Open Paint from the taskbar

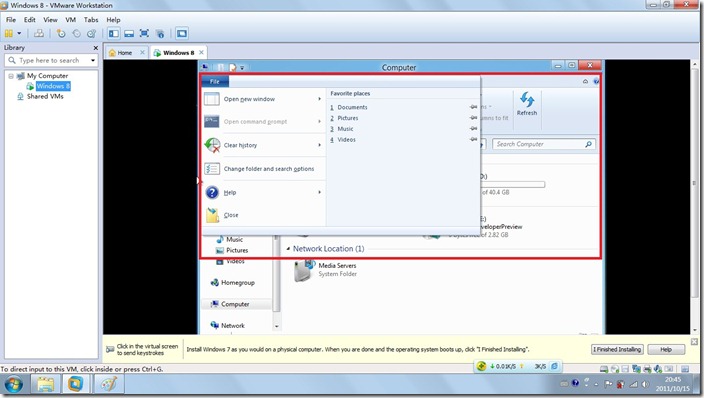click(108, 385)
